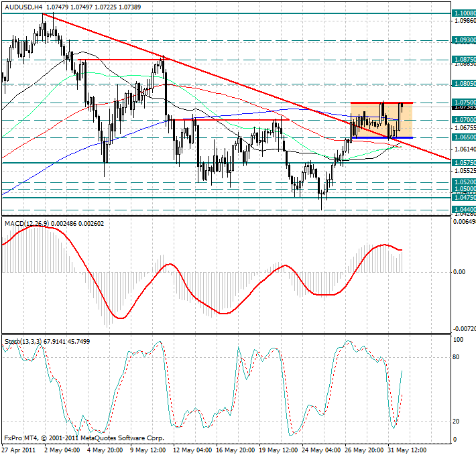The height and width of the screenshot is (455, 476).
Task: Click the 1.0575 price level label
Action: point(464,163)
